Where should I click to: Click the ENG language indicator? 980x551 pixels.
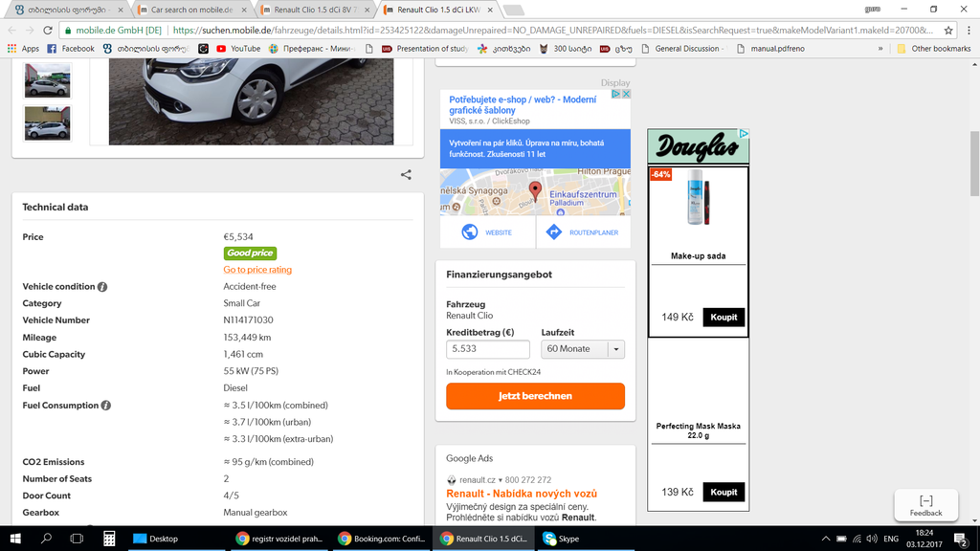pyautogui.click(x=891, y=539)
